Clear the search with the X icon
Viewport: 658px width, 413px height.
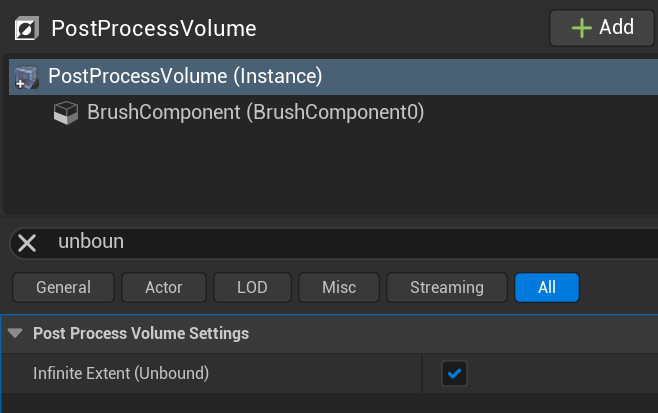point(27,242)
